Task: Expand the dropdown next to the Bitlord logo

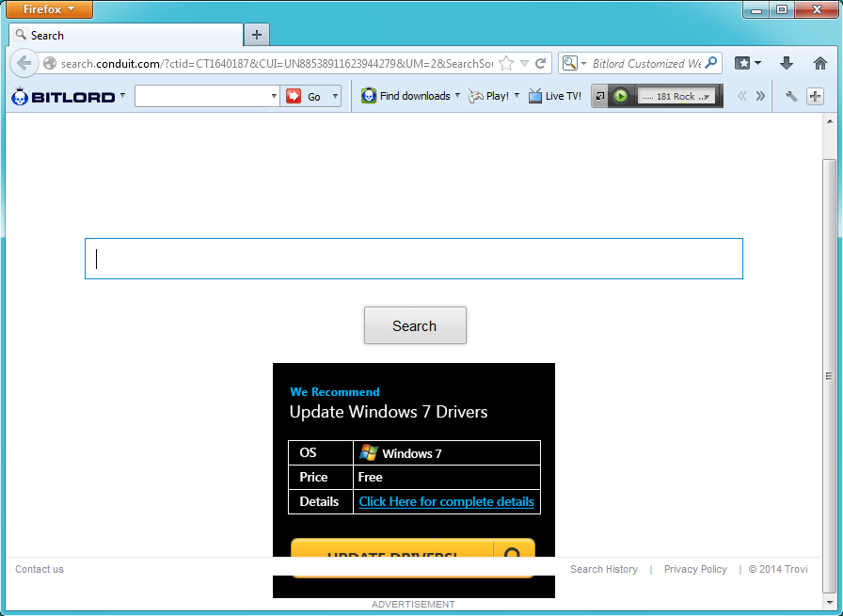Action: coord(122,95)
